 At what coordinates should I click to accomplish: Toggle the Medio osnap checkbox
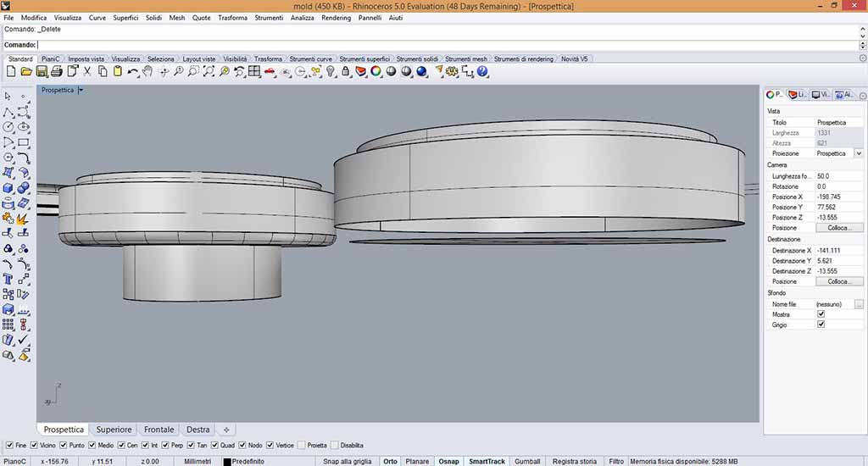pos(92,445)
